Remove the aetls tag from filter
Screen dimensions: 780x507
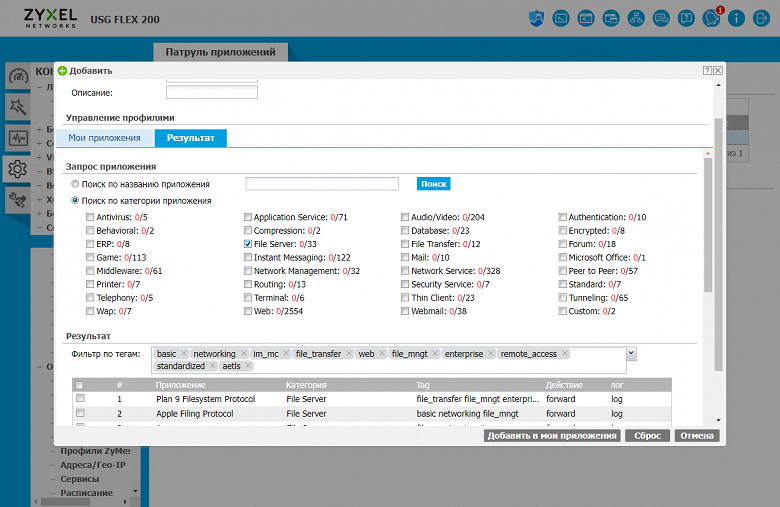pos(248,366)
